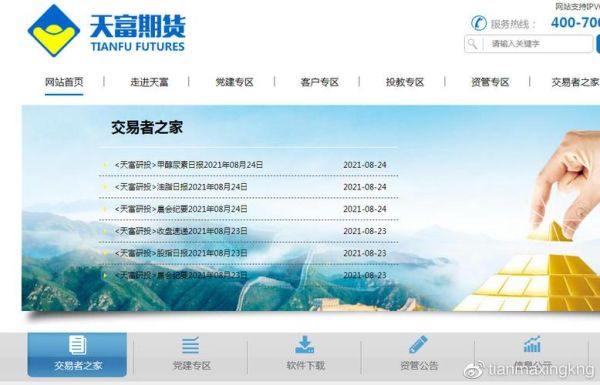Click the Tianfu Futures diamond logo
Viewport: 600px width, 385px height.
pyautogui.click(x=54, y=31)
